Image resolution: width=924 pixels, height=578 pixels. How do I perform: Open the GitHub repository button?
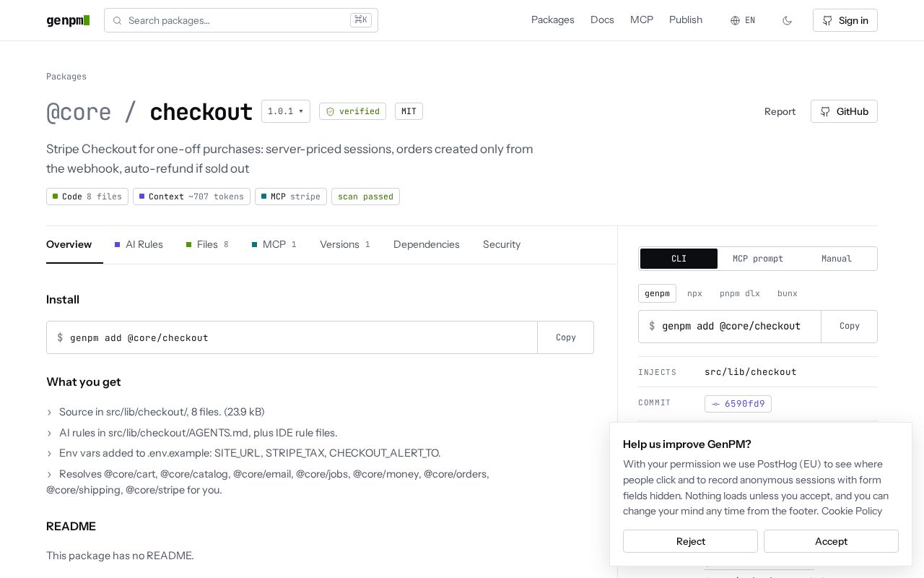coord(844,111)
